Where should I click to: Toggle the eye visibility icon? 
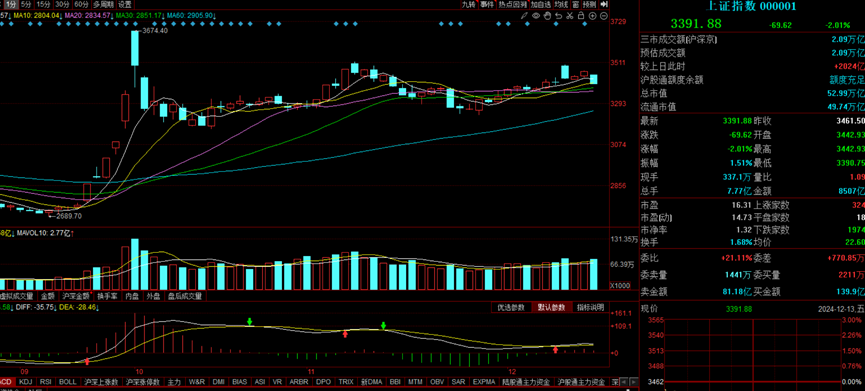(536, 15)
